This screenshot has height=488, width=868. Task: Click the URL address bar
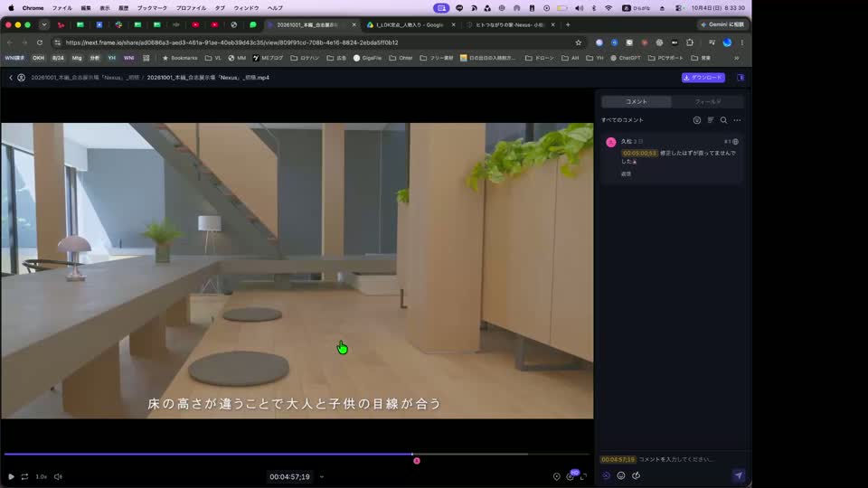tap(317, 42)
